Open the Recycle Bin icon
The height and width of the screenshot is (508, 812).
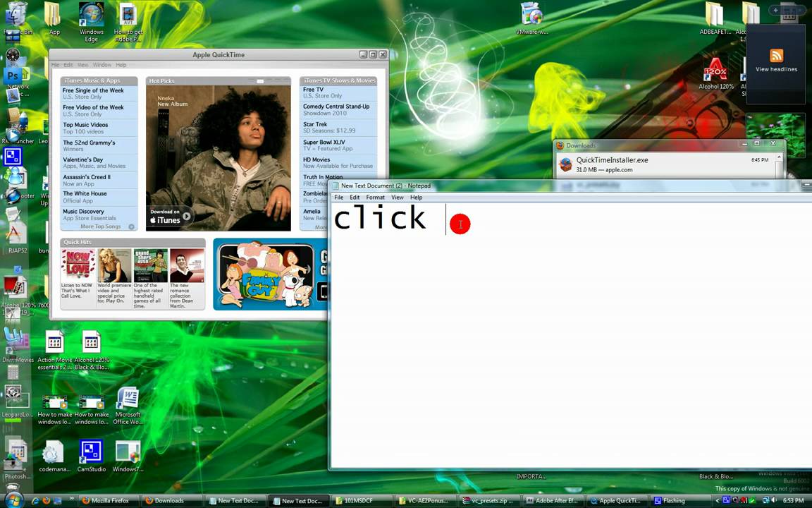[x=16, y=13]
